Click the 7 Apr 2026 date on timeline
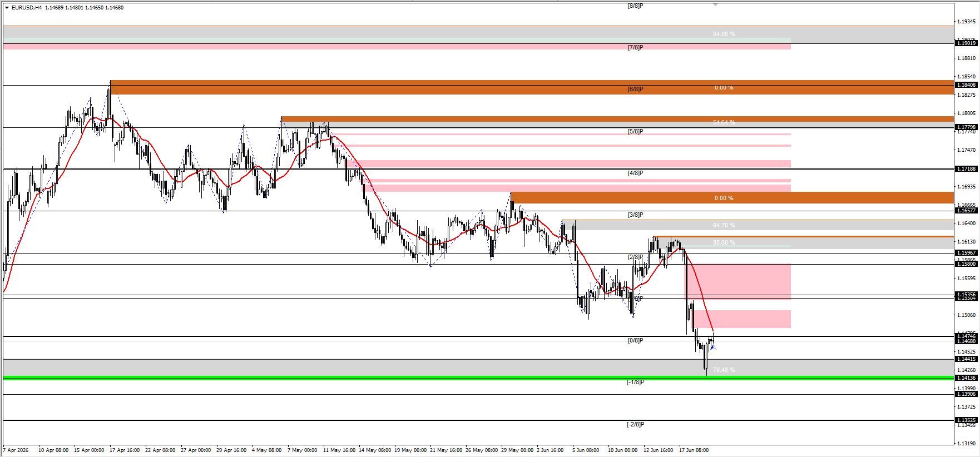This screenshot has height=457, width=980. tap(16, 450)
